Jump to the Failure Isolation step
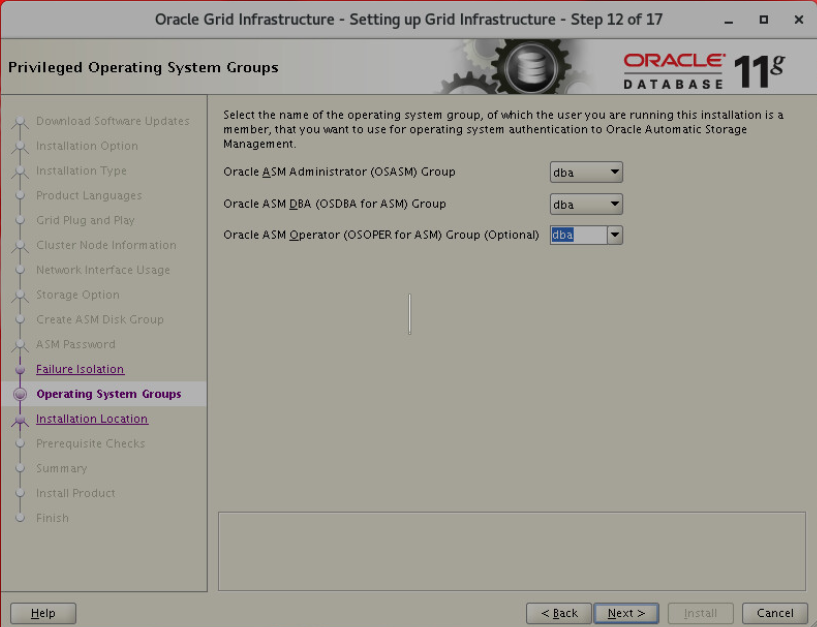 point(80,369)
